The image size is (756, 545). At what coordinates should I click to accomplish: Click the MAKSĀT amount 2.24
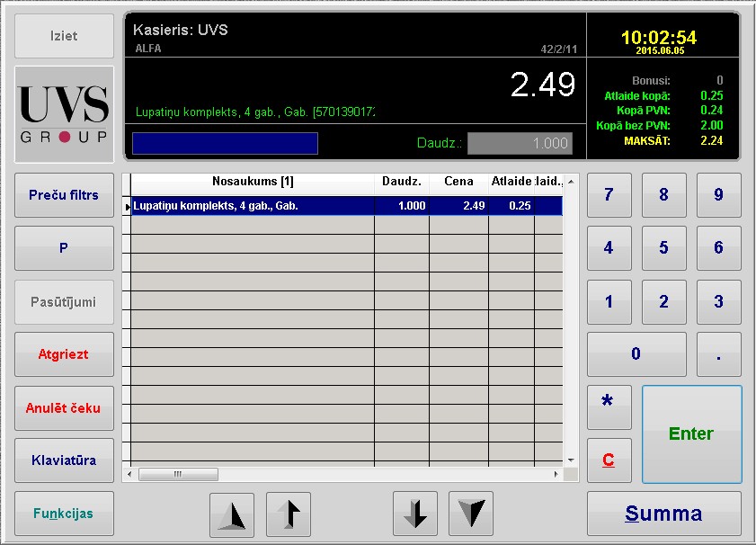[x=712, y=141]
